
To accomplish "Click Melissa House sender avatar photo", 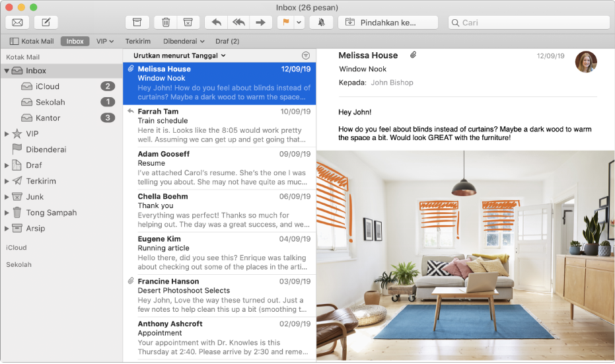I will 586,62.
